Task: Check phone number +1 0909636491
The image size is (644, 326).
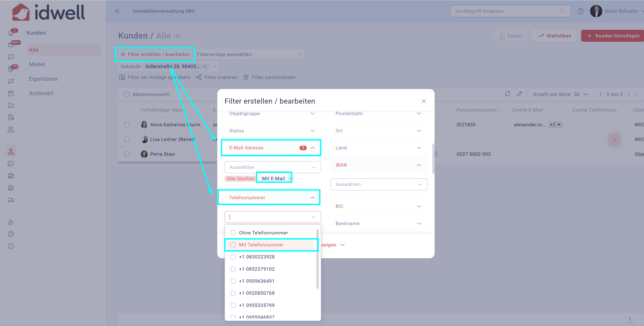Action: (x=233, y=281)
